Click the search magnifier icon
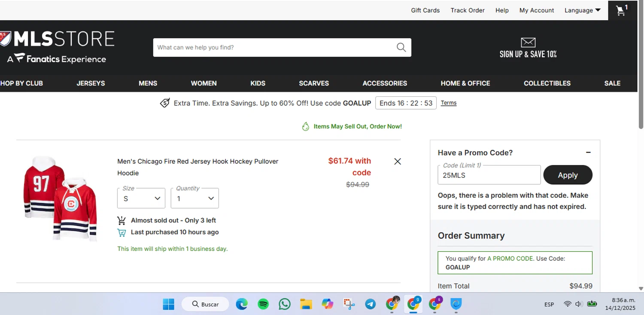The width and height of the screenshot is (644, 315). pos(401,47)
